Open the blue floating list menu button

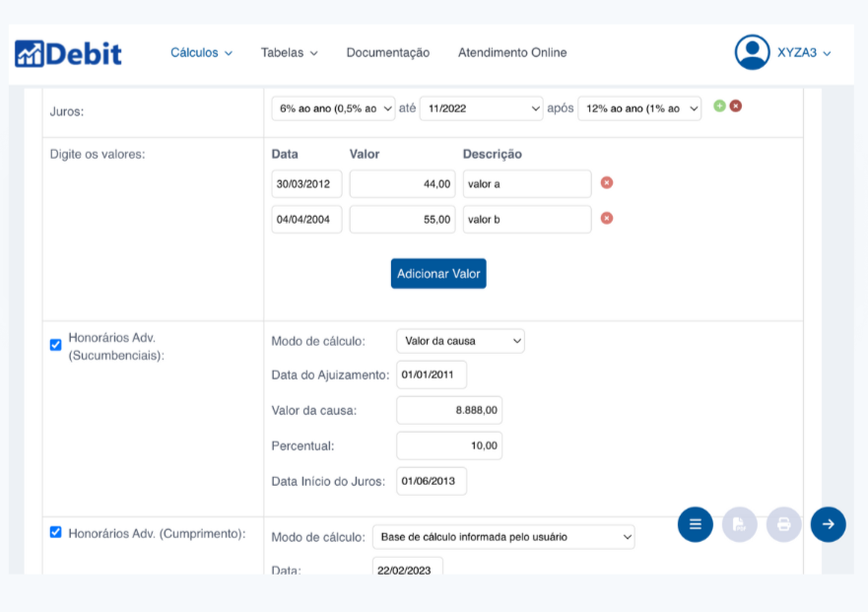(695, 524)
